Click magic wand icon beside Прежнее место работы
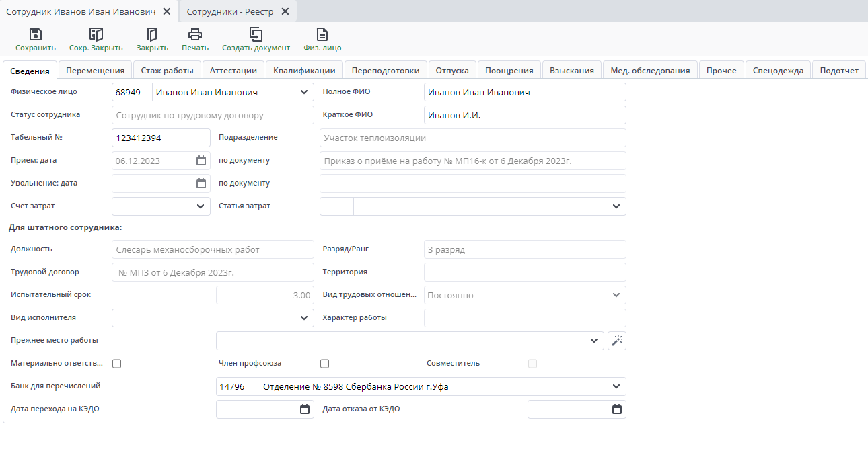Screen dimensions: 868x451 tap(617, 341)
